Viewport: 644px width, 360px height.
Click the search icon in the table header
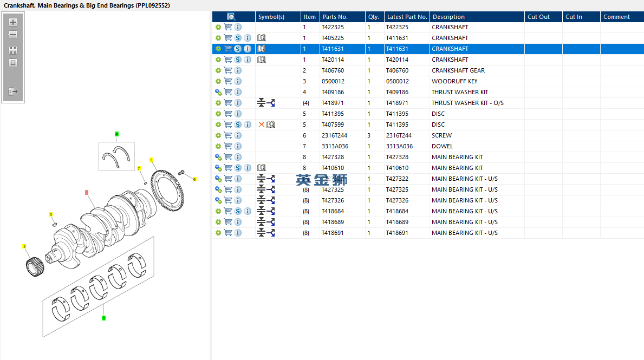[231, 17]
